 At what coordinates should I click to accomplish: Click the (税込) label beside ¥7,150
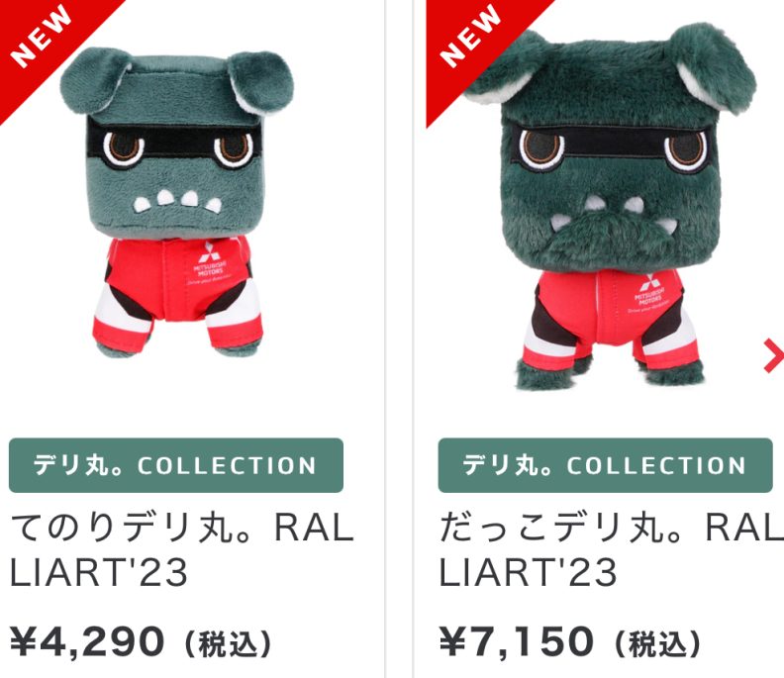tap(657, 645)
